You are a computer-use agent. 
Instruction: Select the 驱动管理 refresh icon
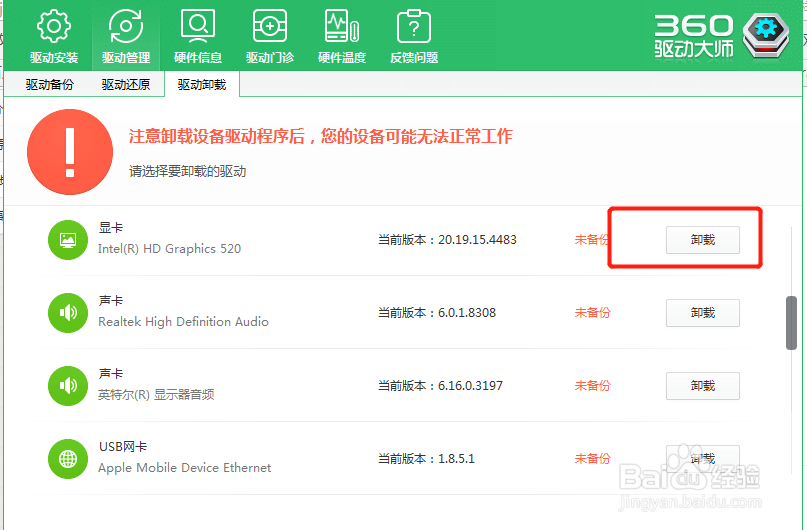pos(126,26)
